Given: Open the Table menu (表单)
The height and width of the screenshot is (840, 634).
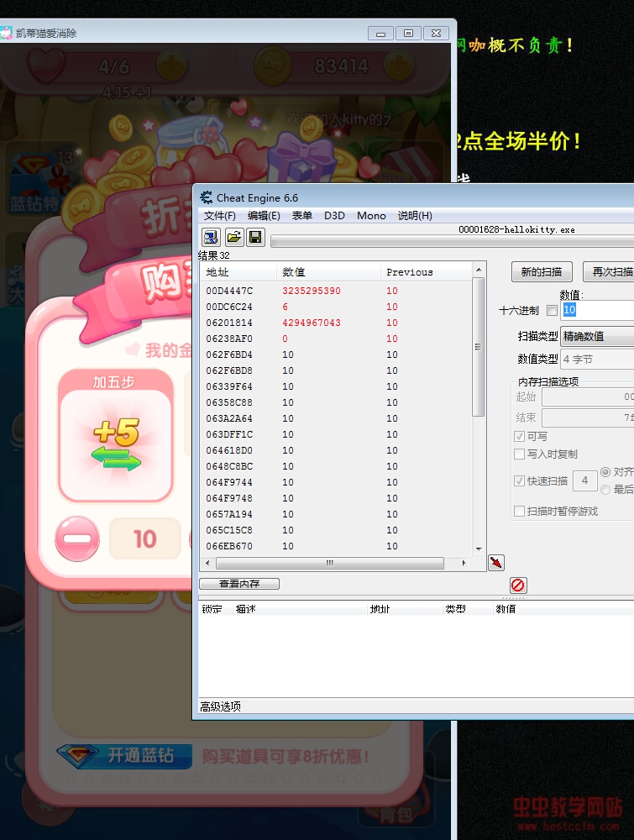Looking at the screenshot, I should (302, 215).
